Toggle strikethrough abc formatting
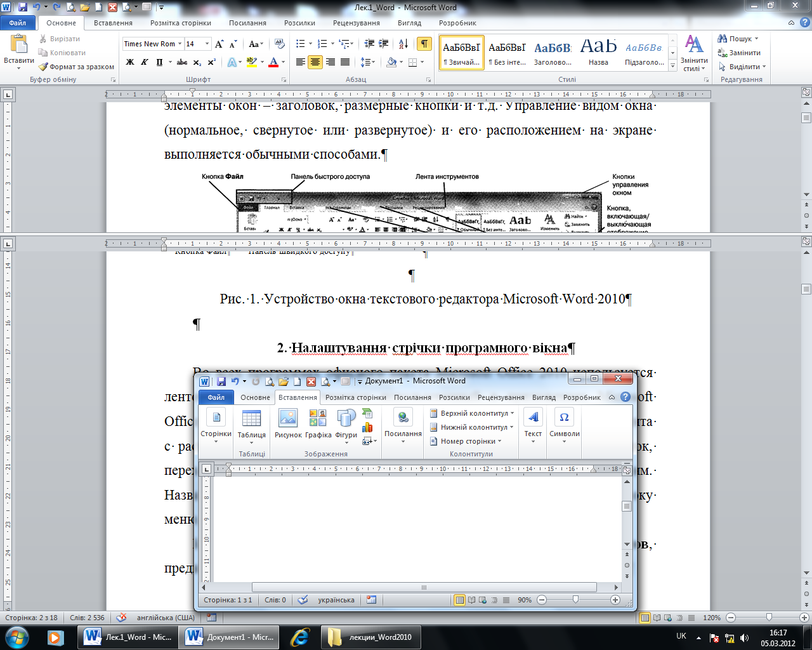Image resolution: width=812 pixels, height=650 pixels. (182, 62)
